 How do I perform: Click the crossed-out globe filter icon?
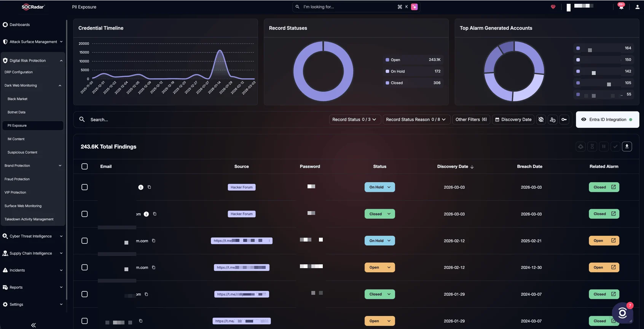tap(541, 119)
